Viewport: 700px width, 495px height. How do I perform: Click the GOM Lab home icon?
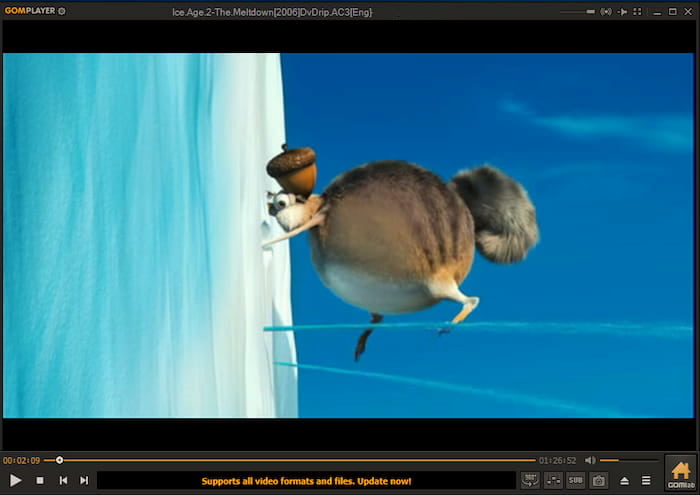tap(681, 474)
